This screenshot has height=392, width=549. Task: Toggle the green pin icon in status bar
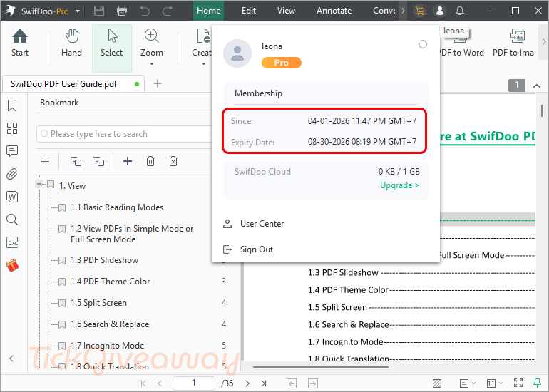[537, 383]
